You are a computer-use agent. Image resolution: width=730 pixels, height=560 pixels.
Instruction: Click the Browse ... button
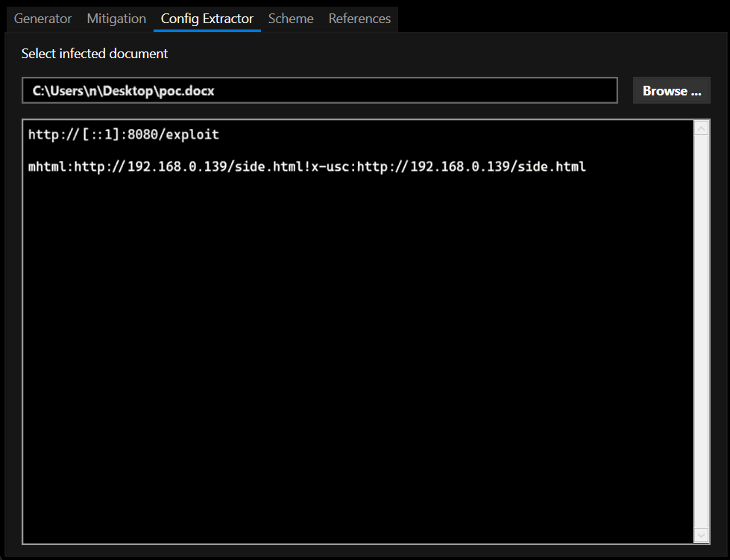(671, 90)
